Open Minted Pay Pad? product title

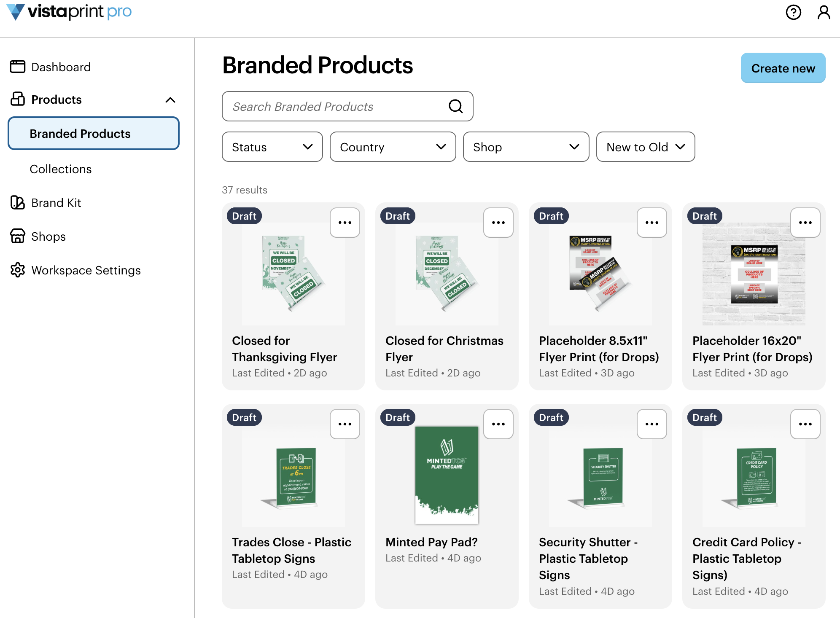431,542
